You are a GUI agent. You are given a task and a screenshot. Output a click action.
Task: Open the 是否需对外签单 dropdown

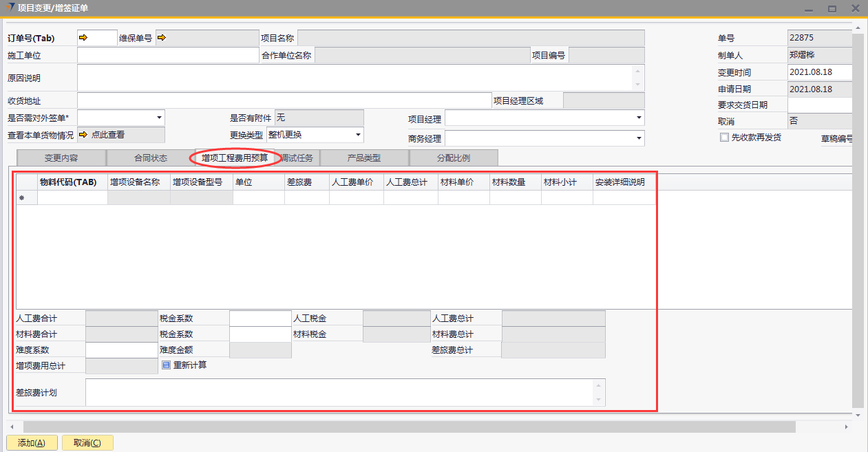click(x=159, y=118)
